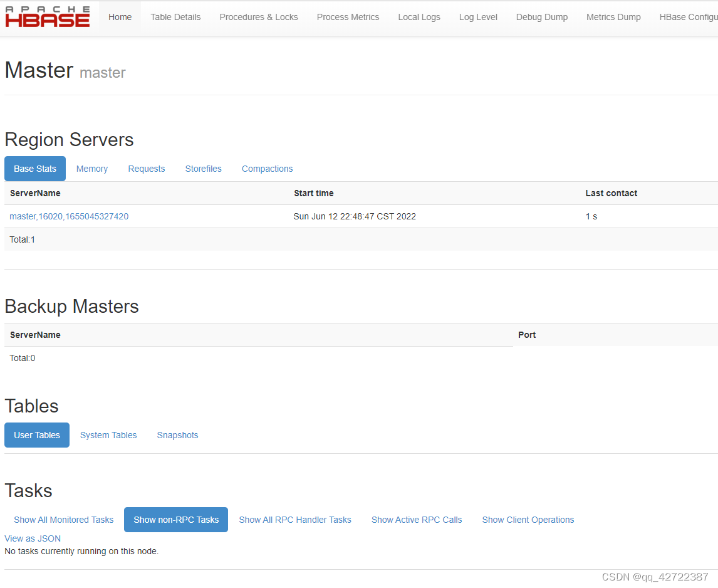This screenshot has height=588, width=718.
Task: Click the Apache HBase logo
Action: click(47, 16)
